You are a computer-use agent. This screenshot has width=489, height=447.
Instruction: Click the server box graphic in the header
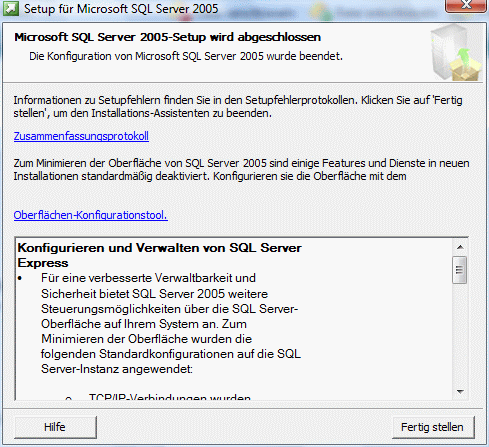click(456, 53)
